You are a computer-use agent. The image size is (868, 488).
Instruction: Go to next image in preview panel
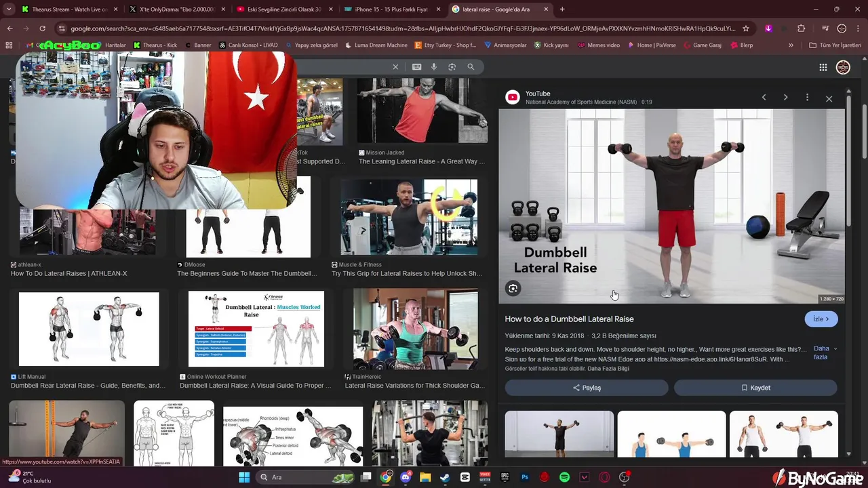(785, 98)
